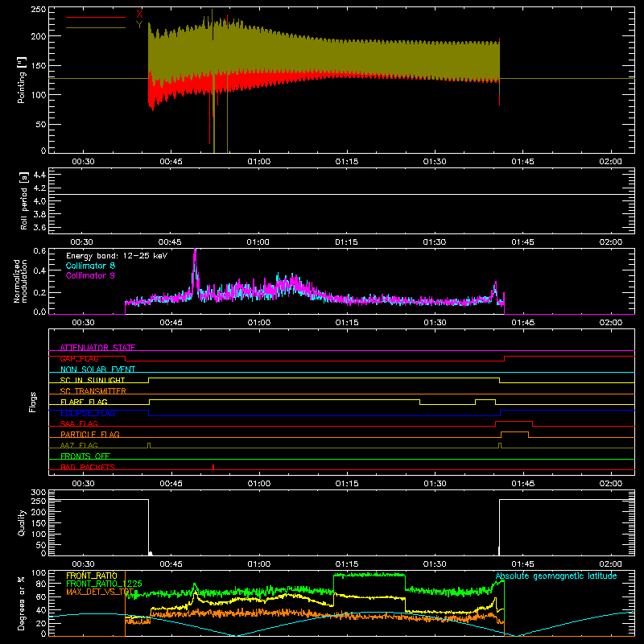
Task: Click the 00:45 time label under Quality plot
Action: (x=171, y=564)
